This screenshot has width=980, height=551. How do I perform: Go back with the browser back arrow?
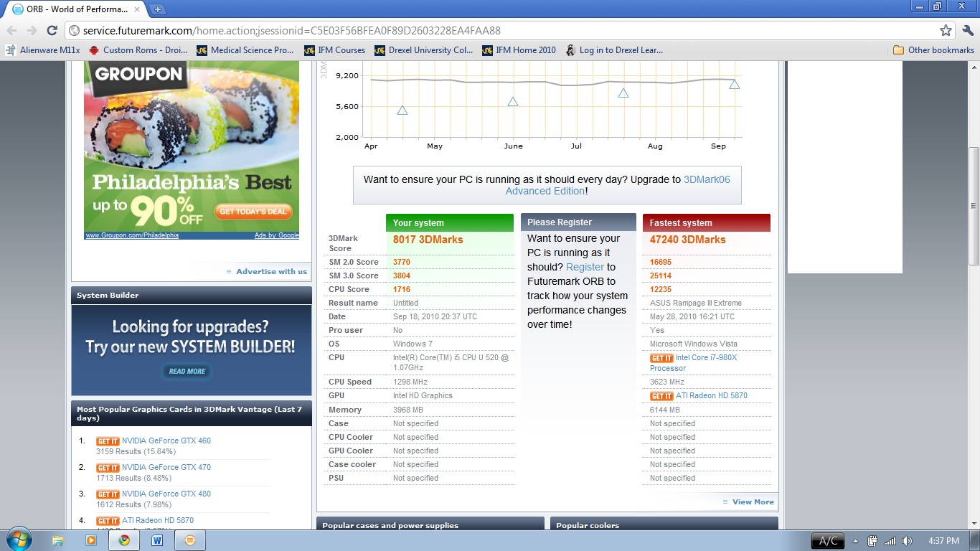pyautogui.click(x=11, y=30)
